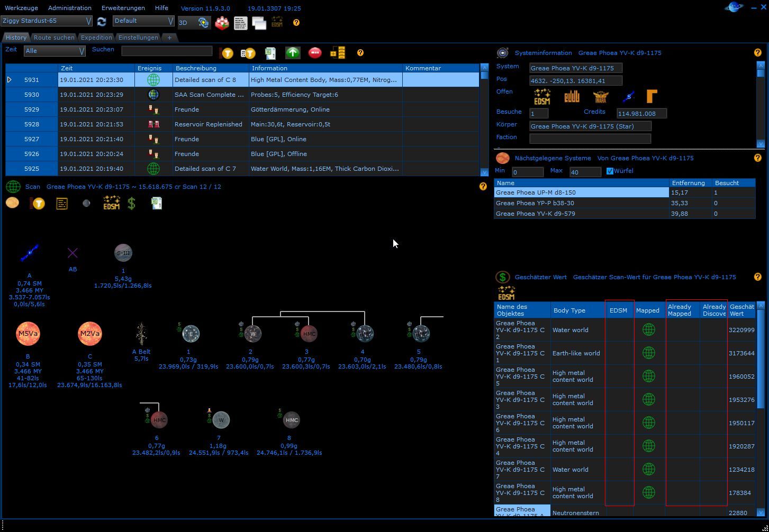Add a new tab with the plus tab
Screen dimensions: 769x532
click(x=169, y=38)
